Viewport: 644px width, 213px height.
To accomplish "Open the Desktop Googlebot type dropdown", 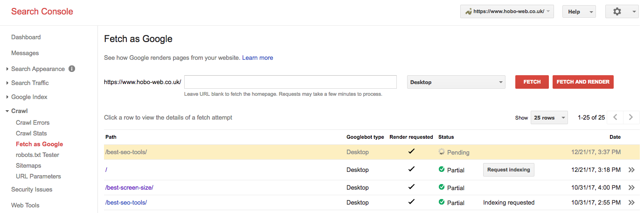I will 456,82.
